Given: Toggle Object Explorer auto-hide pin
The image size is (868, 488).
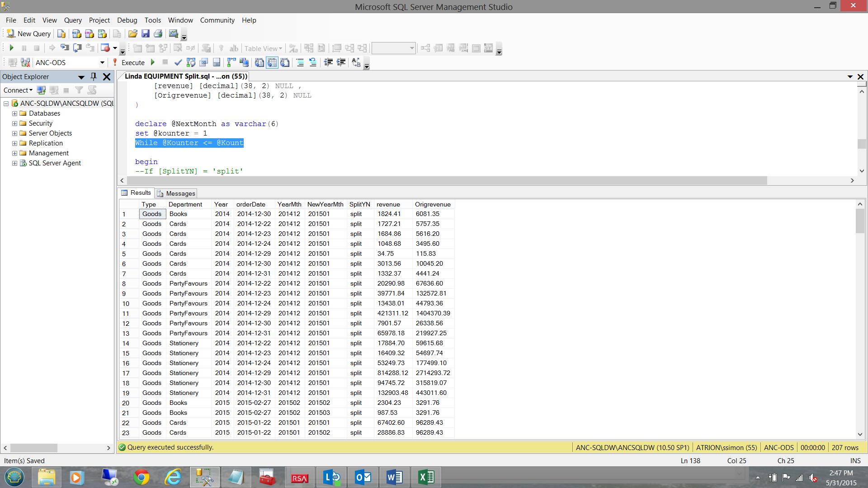Looking at the screenshot, I should [x=94, y=77].
